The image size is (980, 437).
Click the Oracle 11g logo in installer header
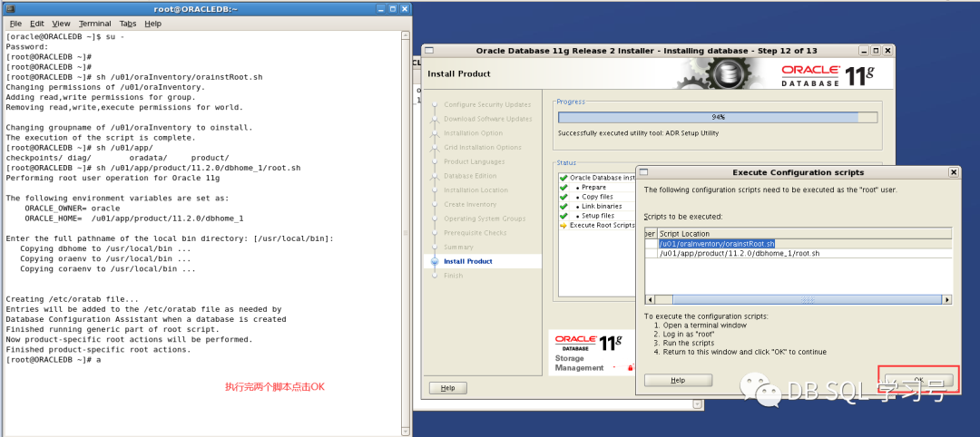(x=828, y=75)
